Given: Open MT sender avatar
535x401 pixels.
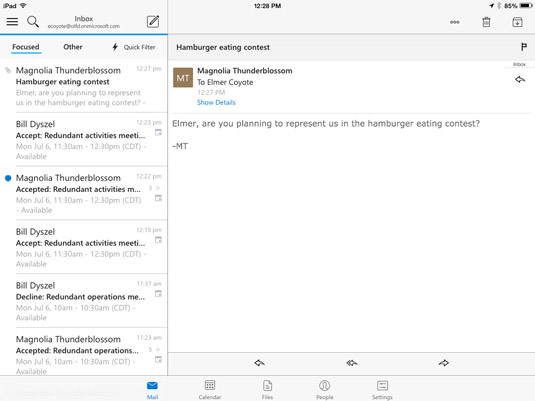Looking at the screenshot, I should pyautogui.click(x=183, y=77).
